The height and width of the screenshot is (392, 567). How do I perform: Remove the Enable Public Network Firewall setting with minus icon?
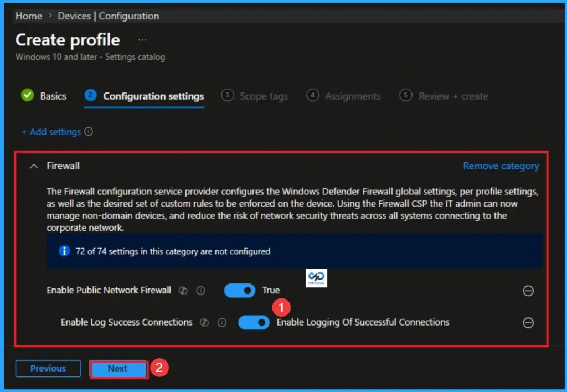(527, 290)
